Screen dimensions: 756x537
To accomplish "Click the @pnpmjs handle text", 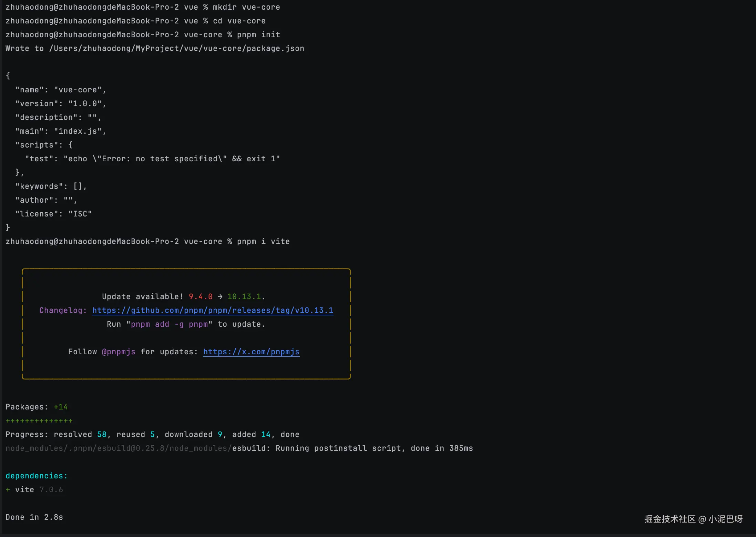I will (x=119, y=352).
